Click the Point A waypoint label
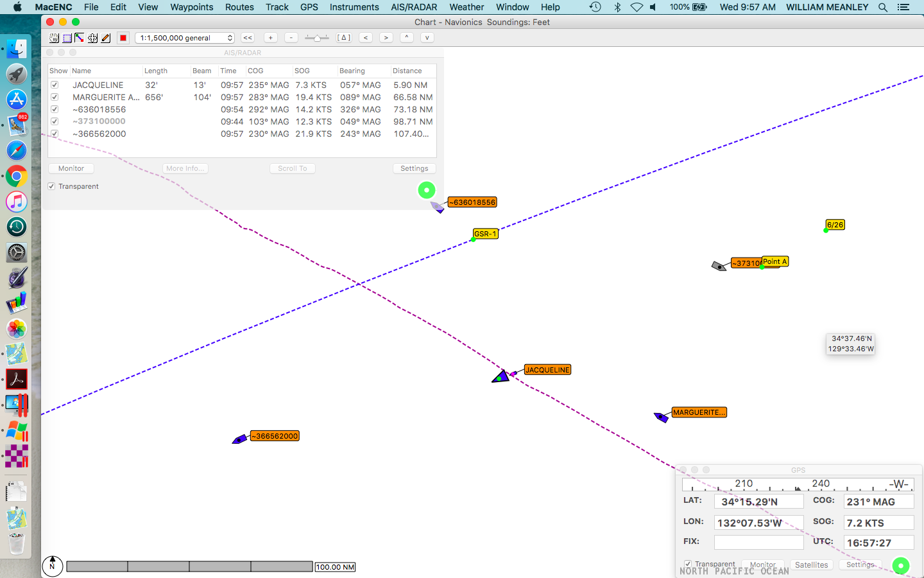This screenshot has width=924, height=578. (x=775, y=261)
